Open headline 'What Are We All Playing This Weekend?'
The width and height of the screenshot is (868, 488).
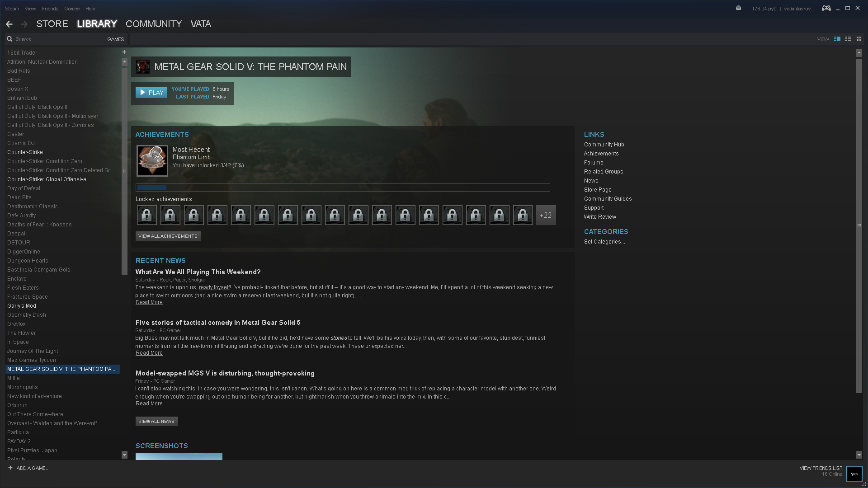click(x=198, y=272)
